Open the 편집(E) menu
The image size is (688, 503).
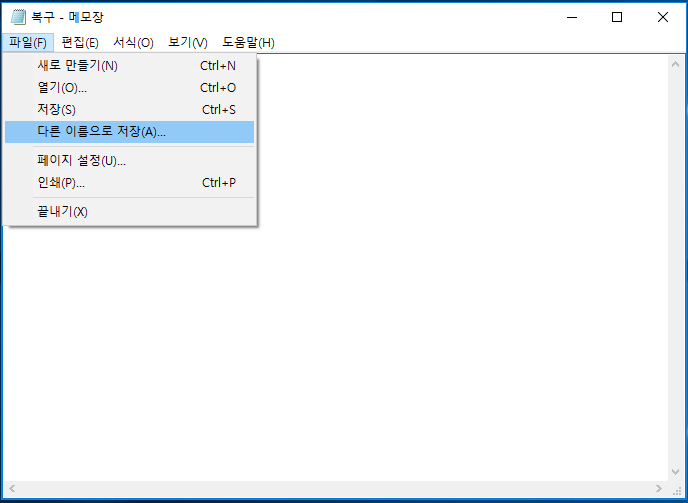click(80, 43)
